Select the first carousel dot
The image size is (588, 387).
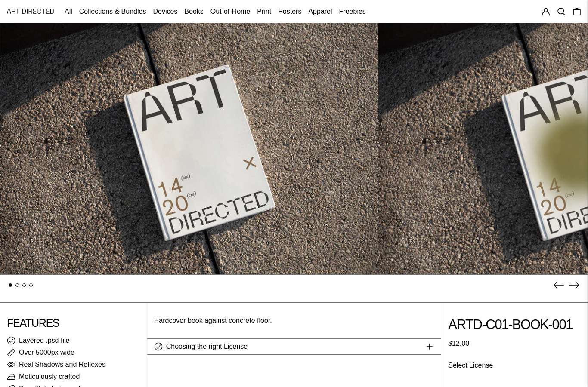[10, 285]
